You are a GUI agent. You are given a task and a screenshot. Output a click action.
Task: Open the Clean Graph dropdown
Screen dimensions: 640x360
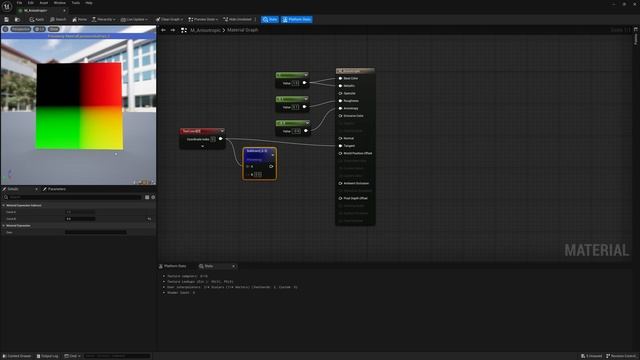pyautogui.click(x=169, y=20)
